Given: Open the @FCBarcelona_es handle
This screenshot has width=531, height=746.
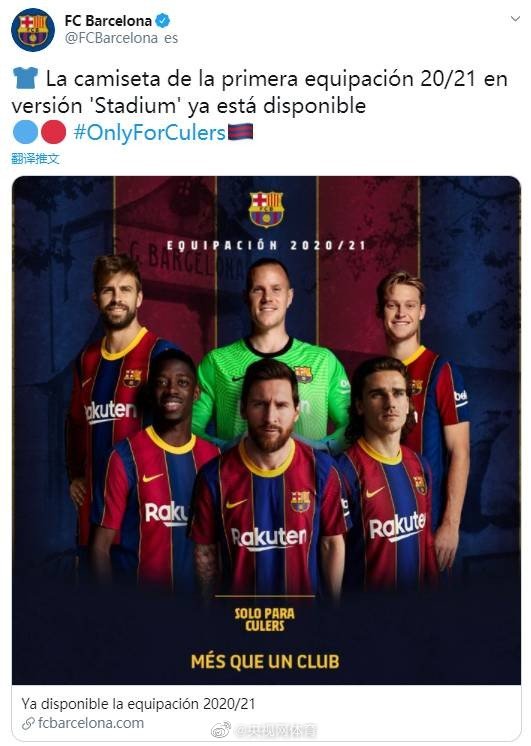Looking at the screenshot, I should [121, 38].
